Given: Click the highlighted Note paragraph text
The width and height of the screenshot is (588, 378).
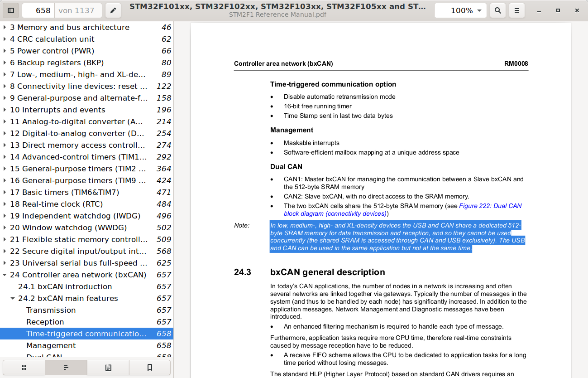Looking at the screenshot, I should 397,237.
